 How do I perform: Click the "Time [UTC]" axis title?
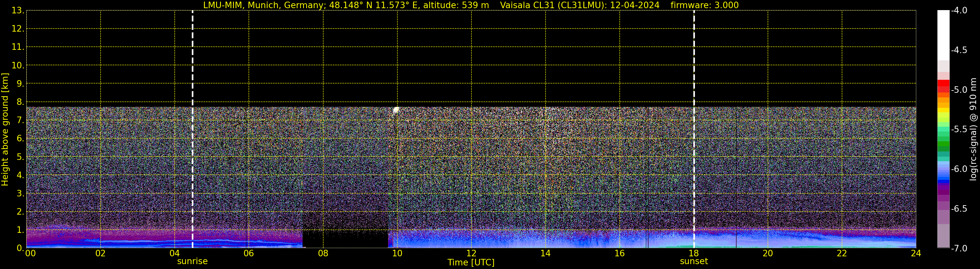471,262
